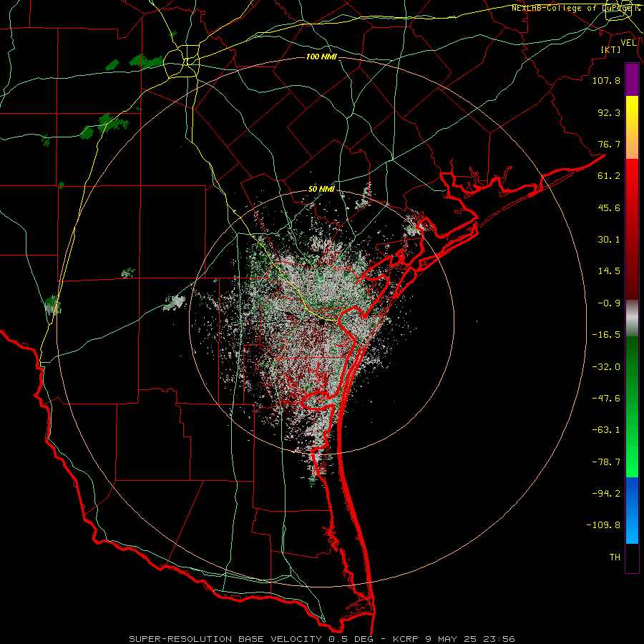
Task: Pick the black TH segment of color bar
Action: (632, 557)
